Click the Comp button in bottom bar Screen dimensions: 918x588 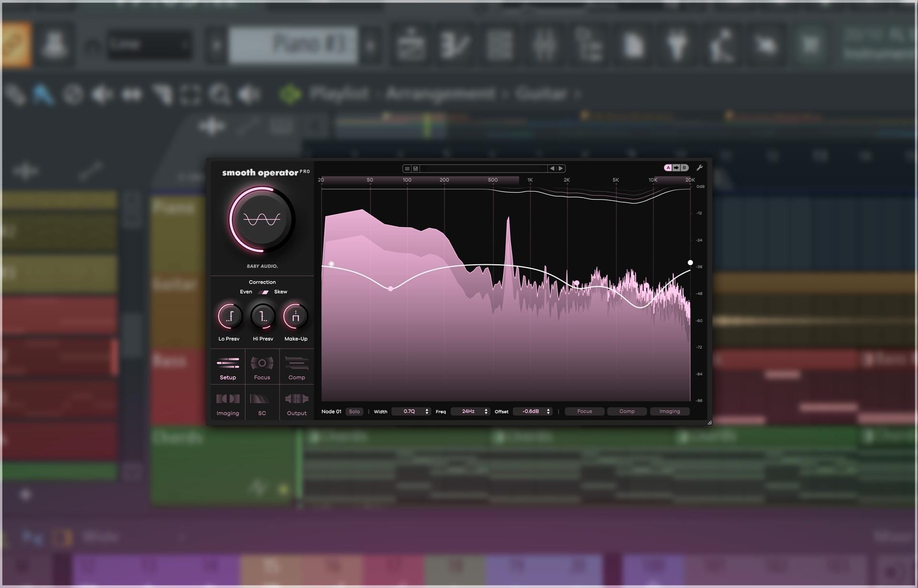627,412
